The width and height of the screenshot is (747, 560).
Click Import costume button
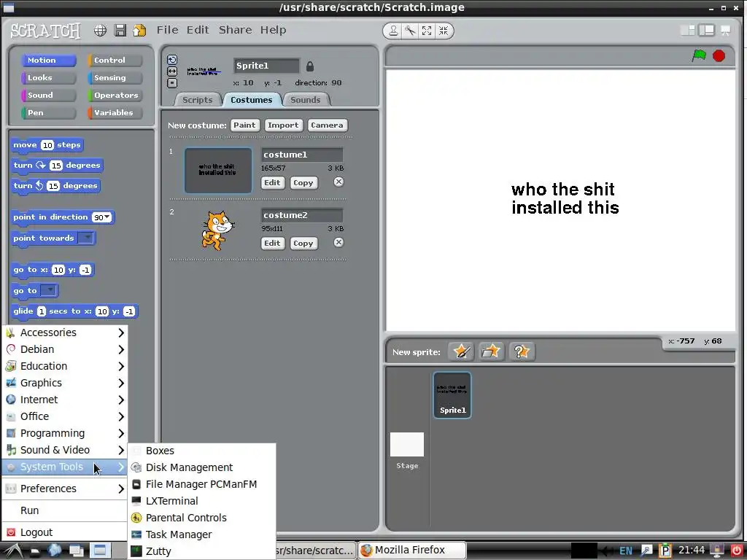284,125
